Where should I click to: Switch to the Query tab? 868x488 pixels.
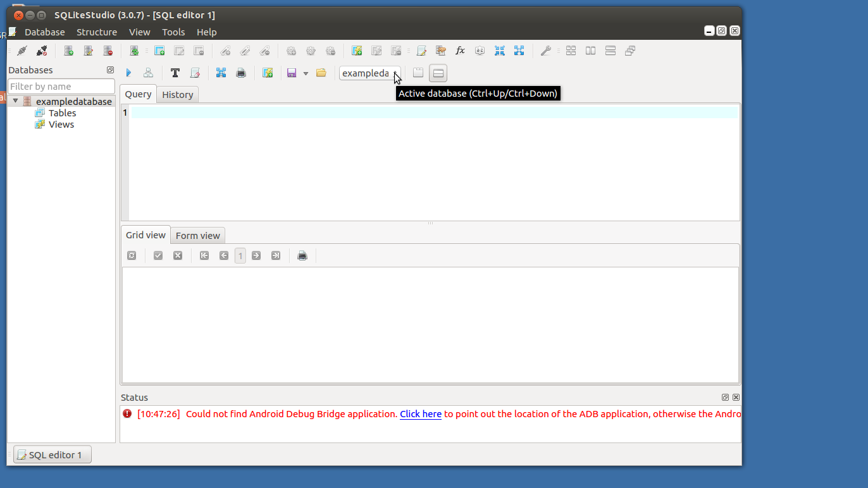click(x=138, y=94)
